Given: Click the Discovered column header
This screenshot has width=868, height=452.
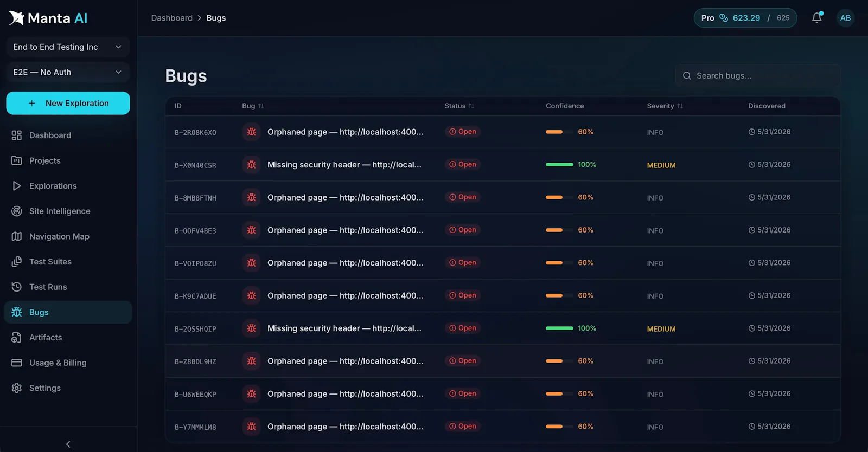Looking at the screenshot, I should coord(767,106).
